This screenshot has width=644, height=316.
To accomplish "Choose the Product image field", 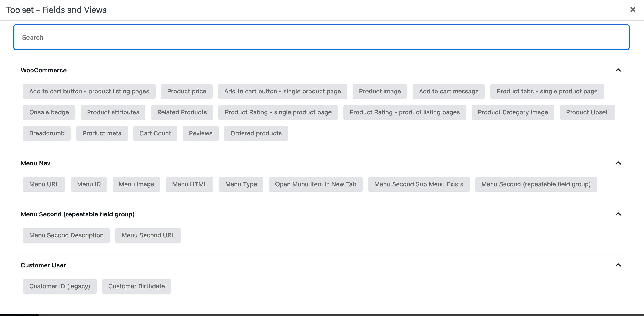I will coord(380,92).
